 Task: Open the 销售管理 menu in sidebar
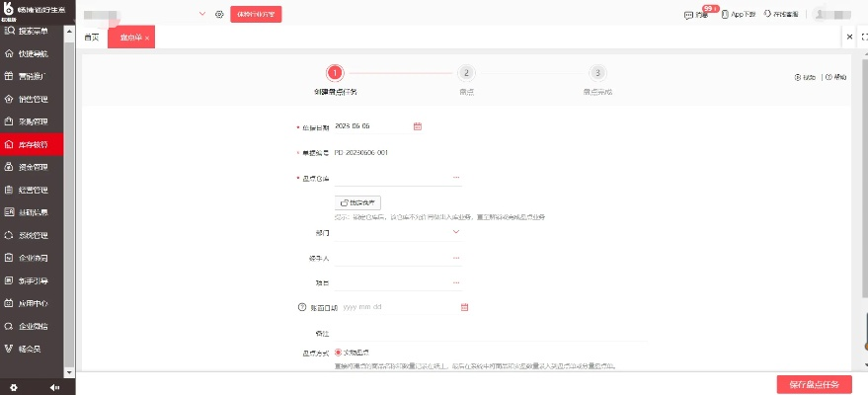pos(39,99)
